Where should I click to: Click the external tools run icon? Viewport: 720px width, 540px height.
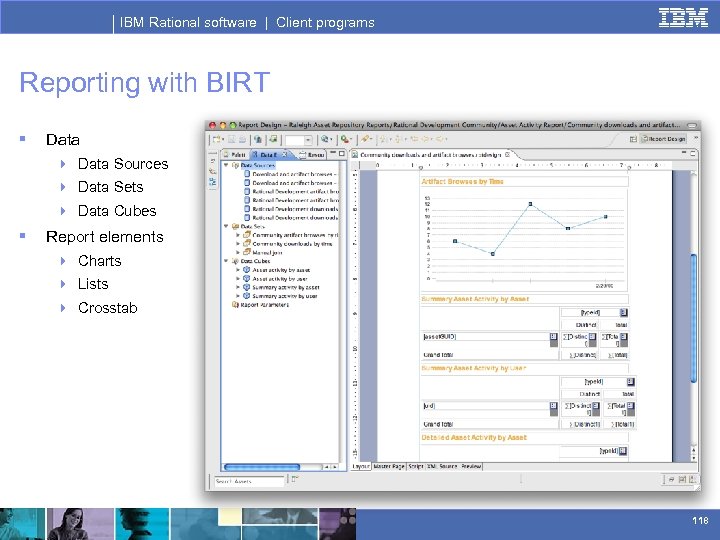(344, 139)
